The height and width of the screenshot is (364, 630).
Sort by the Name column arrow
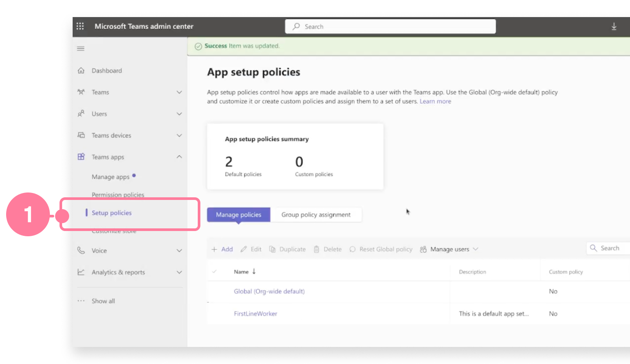254,271
